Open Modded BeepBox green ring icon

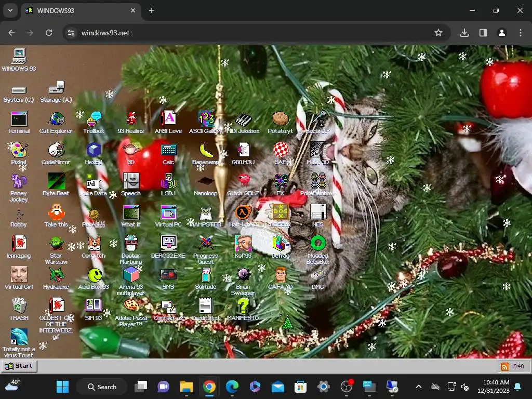pos(317,244)
